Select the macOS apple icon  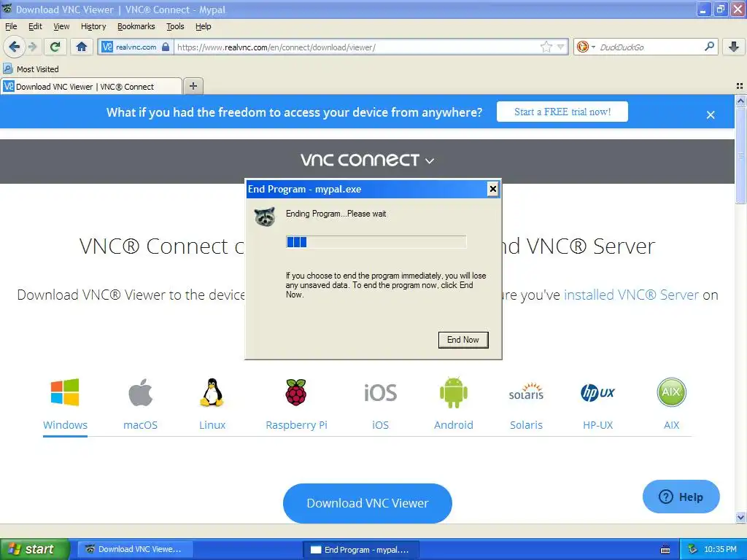pos(140,392)
